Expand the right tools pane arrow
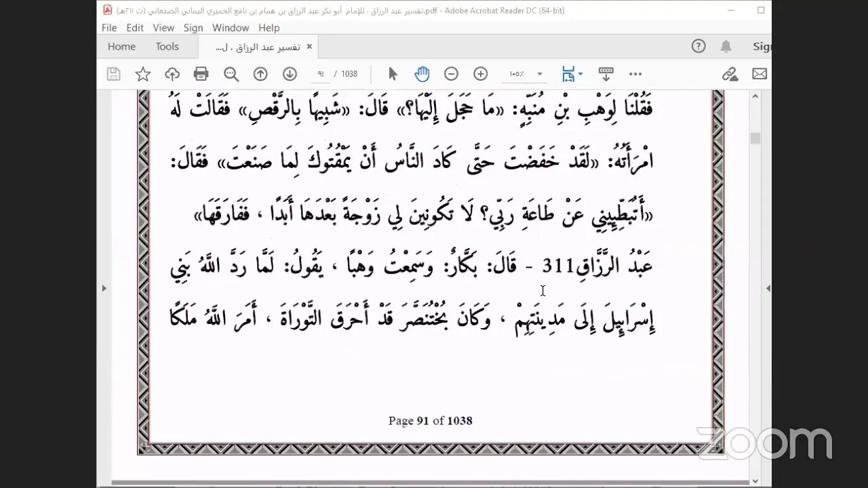 (768, 288)
